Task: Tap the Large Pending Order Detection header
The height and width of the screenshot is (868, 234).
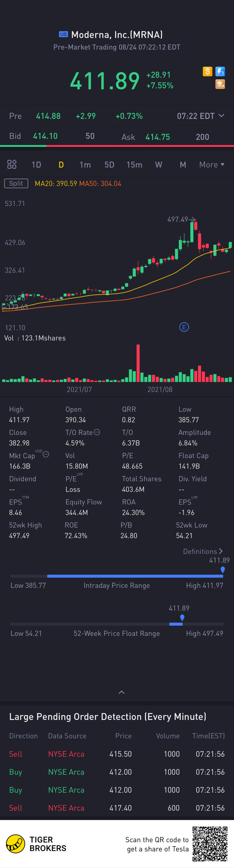Action: pyautogui.click(x=108, y=717)
